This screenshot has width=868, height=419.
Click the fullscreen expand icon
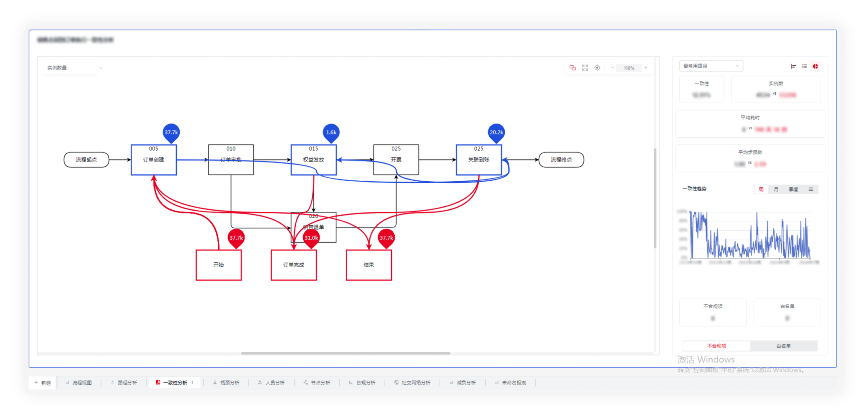pyautogui.click(x=585, y=68)
